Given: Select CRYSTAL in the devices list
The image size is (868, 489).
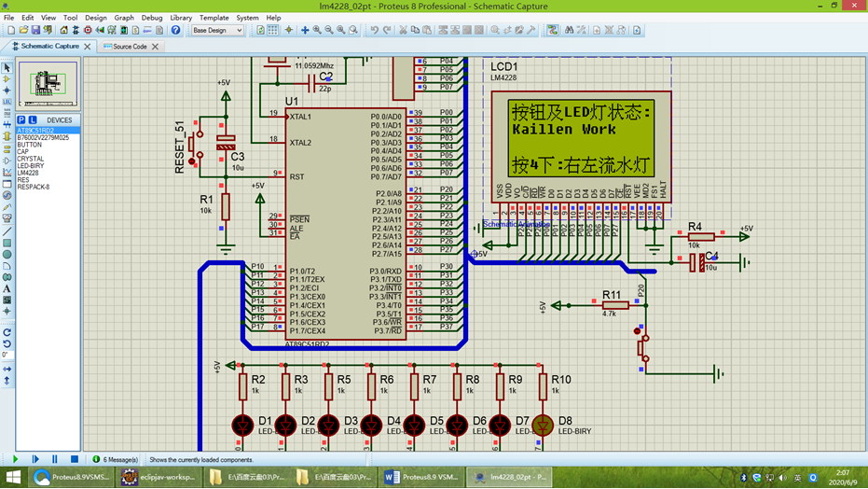Looking at the screenshot, I should (x=48, y=159).
